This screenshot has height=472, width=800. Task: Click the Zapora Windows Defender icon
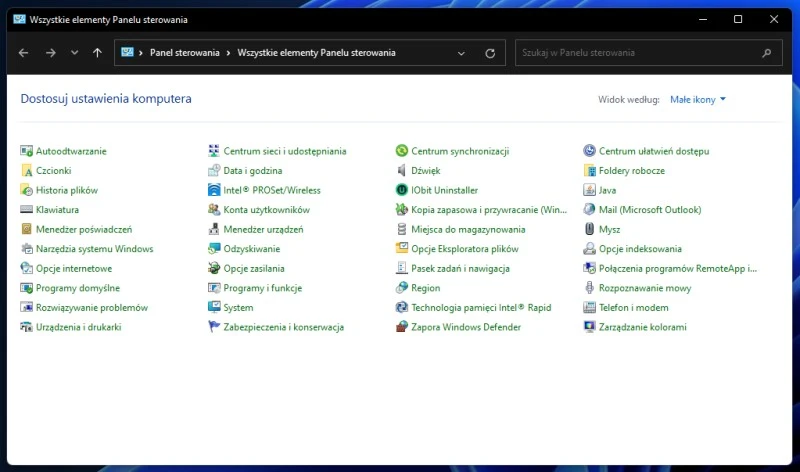pos(403,327)
